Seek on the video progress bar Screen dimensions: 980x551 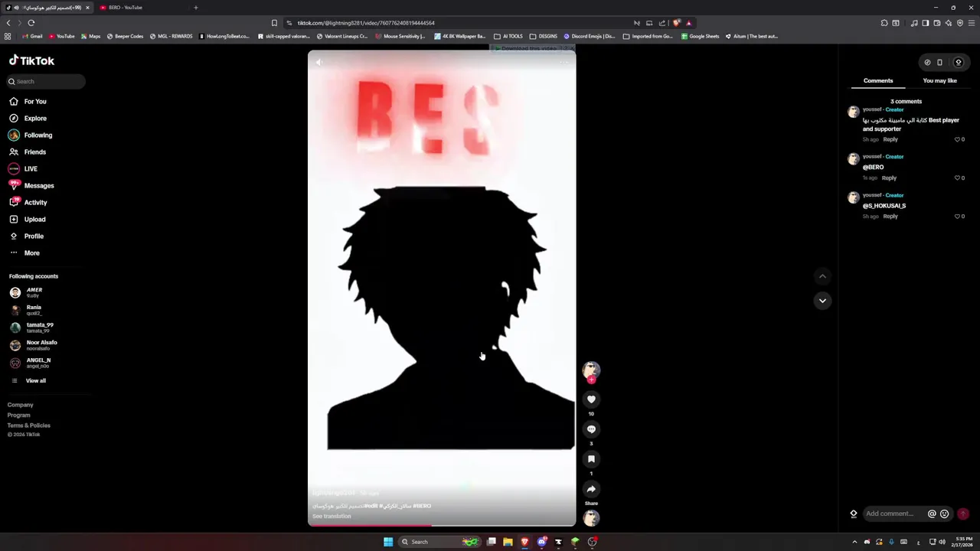[x=442, y=525]
